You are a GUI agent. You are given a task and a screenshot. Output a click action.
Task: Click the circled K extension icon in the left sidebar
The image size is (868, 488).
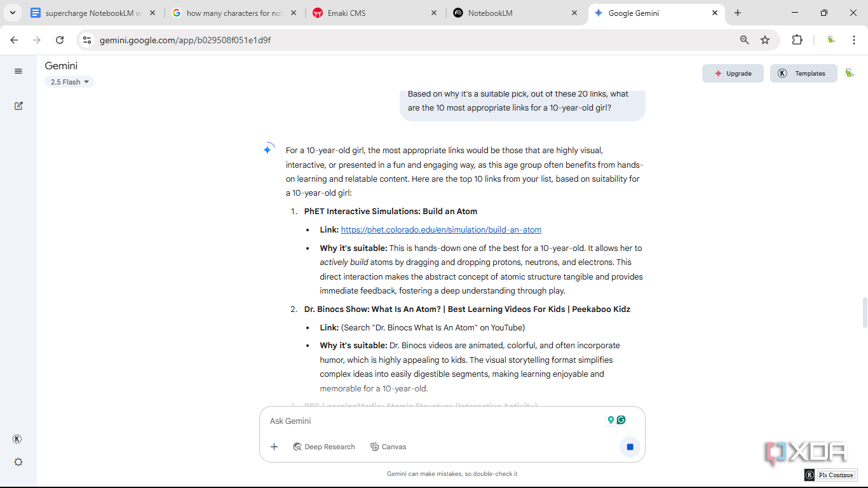click(18, 439)
